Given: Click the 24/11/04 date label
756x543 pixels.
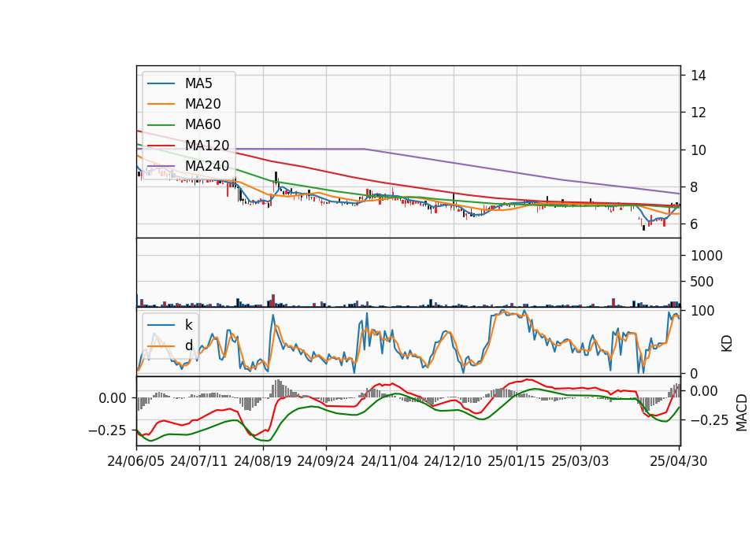Looking at the screenshot, I should (390, 461).
